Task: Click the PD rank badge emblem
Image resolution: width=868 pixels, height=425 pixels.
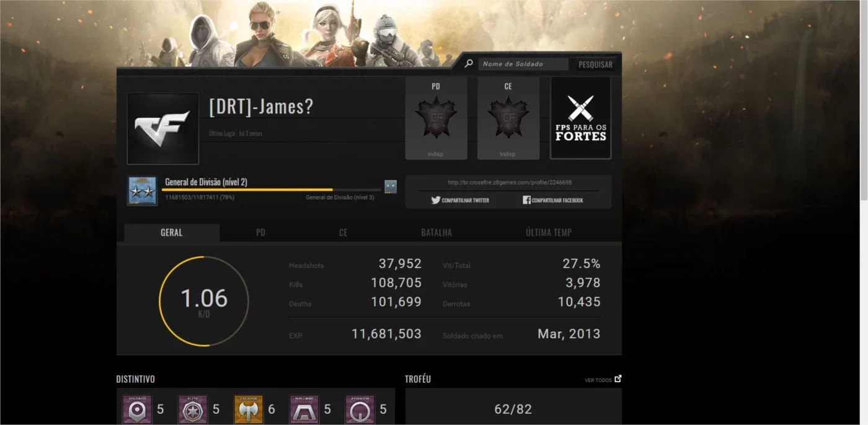Action: [436, 117]
